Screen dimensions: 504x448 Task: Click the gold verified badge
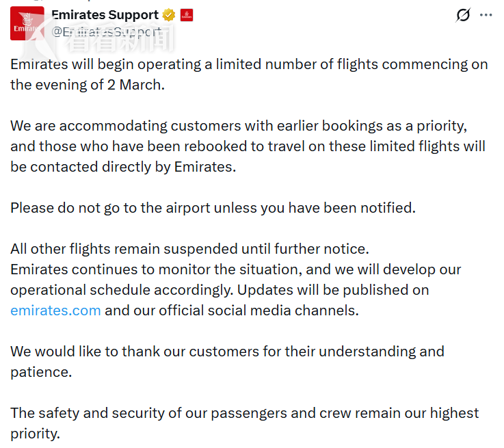click(169, 15)
